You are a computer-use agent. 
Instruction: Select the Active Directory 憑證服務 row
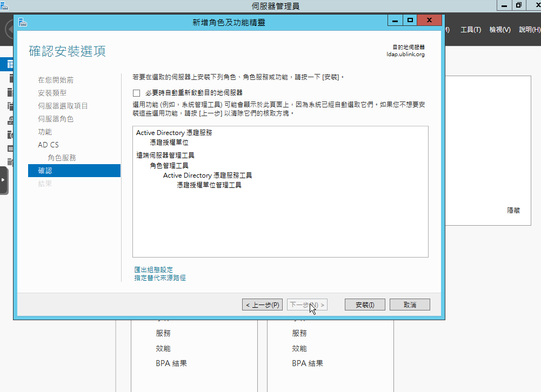click(174, 133)
